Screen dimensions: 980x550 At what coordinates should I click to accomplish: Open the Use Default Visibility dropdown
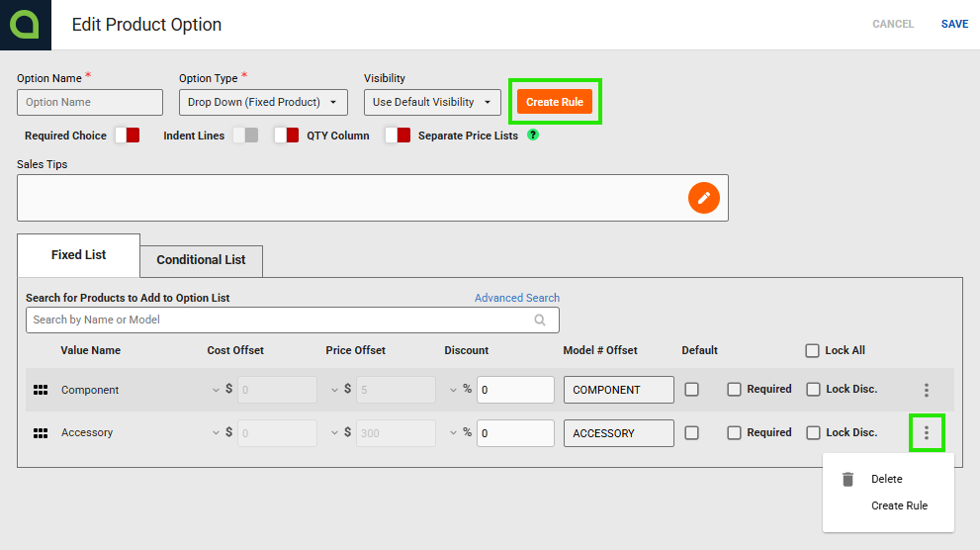pyautogui.click(x=432, y=103)
